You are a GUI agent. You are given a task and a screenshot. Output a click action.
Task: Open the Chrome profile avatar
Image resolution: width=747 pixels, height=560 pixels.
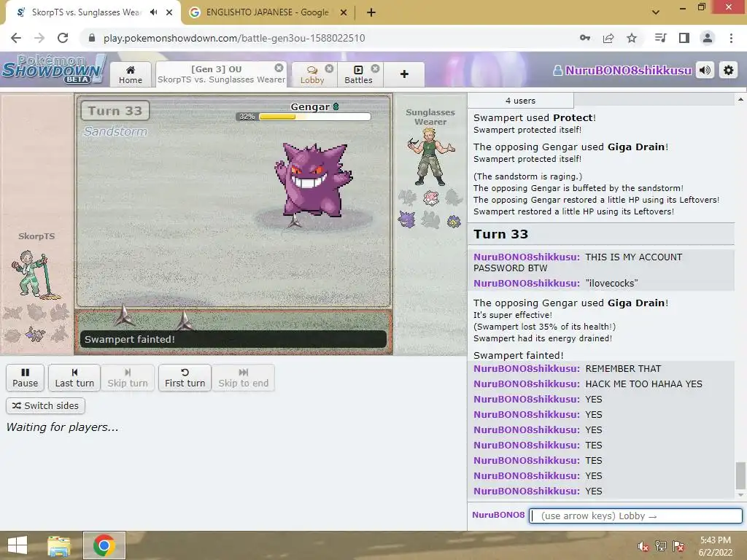(x=708, y=38)
